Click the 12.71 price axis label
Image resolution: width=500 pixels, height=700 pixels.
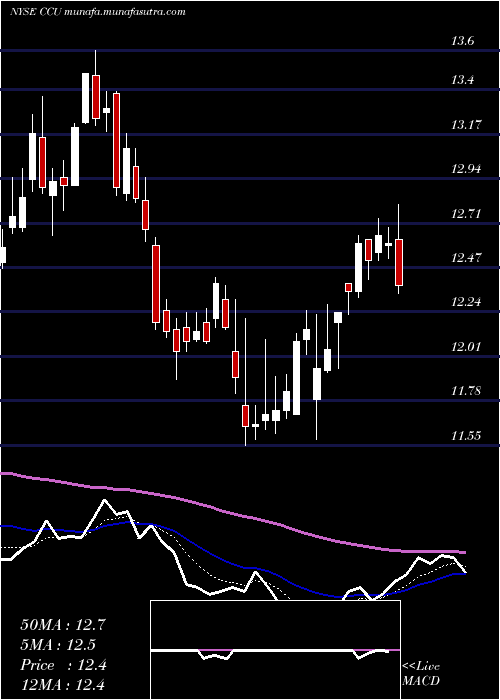click(x=466, y=213)
